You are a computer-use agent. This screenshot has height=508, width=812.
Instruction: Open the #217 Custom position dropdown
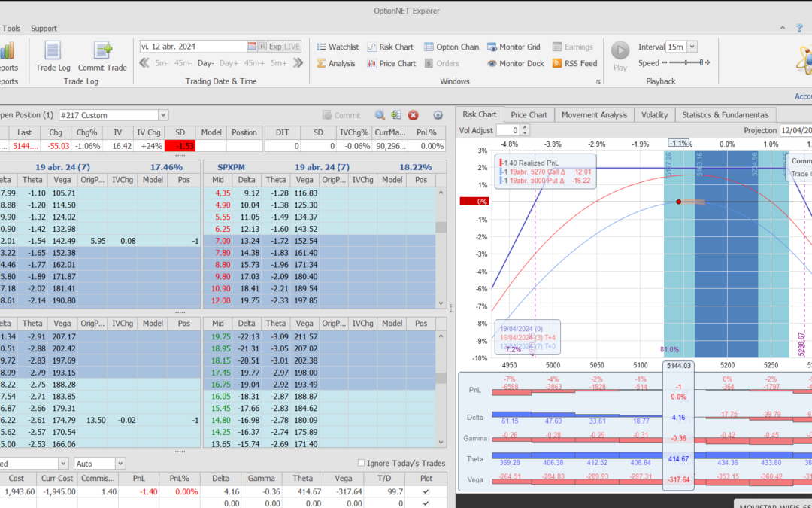click(163, 115)
